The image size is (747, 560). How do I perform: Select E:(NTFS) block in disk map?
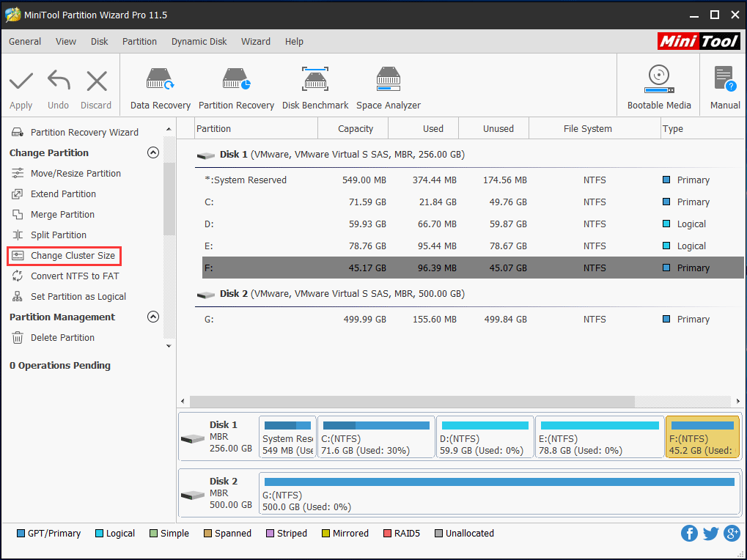click(x=600, y=437)
